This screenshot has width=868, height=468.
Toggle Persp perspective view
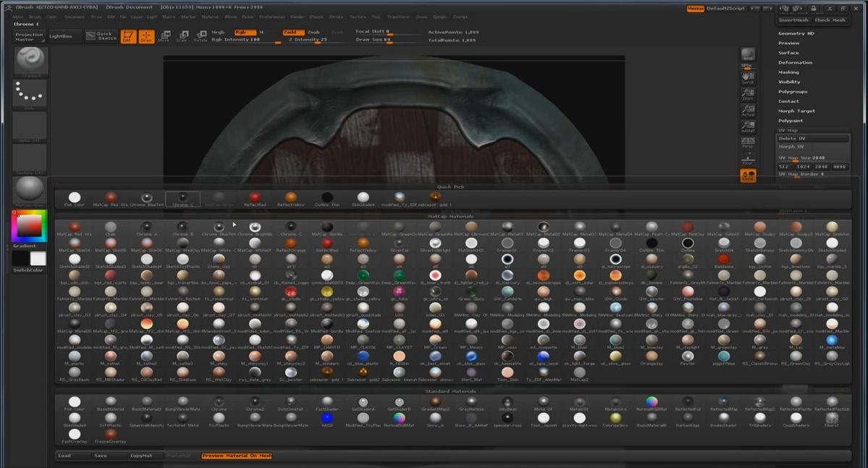point(748,143)
